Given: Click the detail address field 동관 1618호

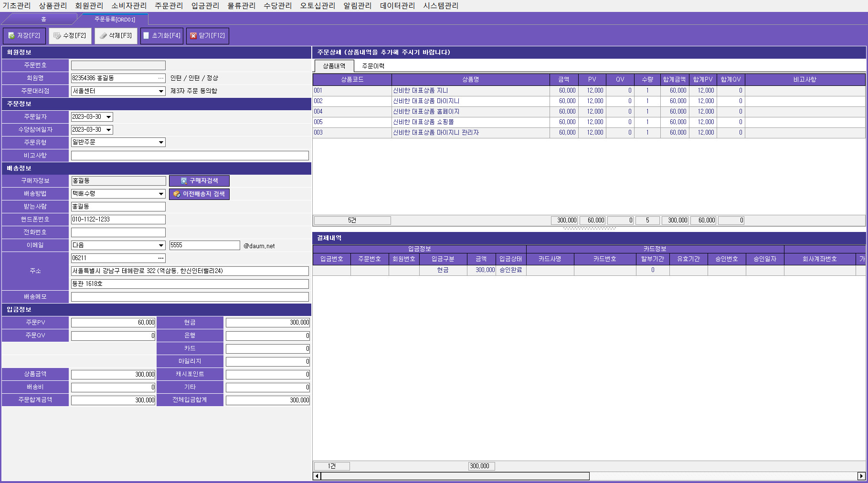Looking at the screenshot, I should 190,284.
